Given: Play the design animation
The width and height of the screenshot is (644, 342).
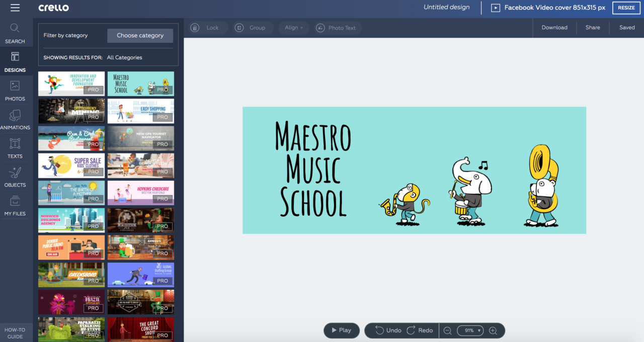Looking at the screenshot, I should pos(341,330).
